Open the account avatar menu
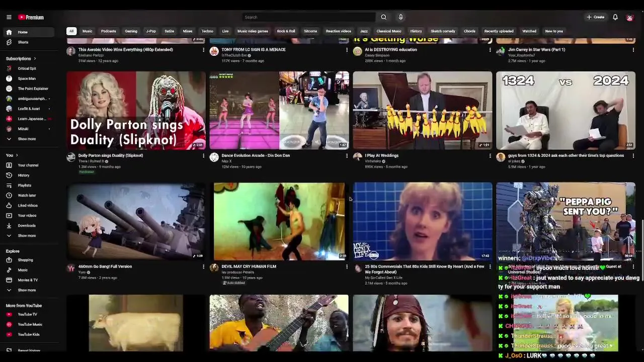 coord(629,17)
